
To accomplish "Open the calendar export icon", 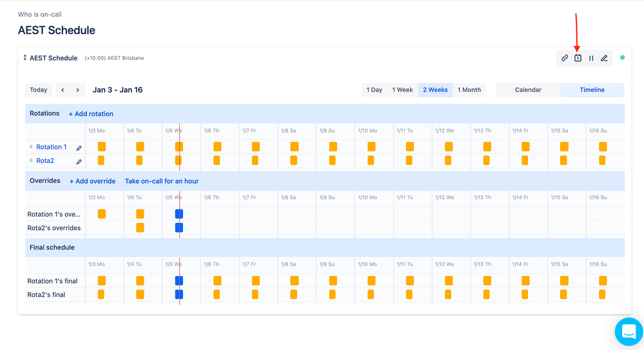I will coord(578,58).
